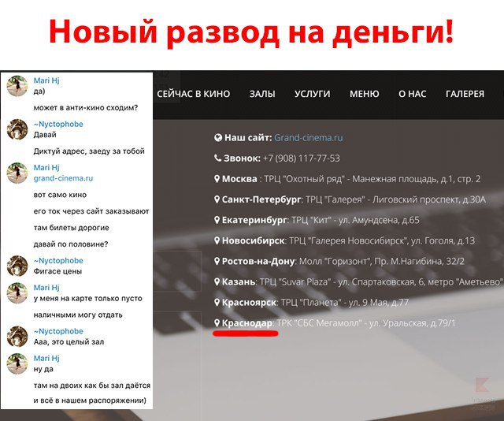Screen dimensions: 504x421
Task: Click the message 'вот само кино'
Action: [x=60, y=195]
